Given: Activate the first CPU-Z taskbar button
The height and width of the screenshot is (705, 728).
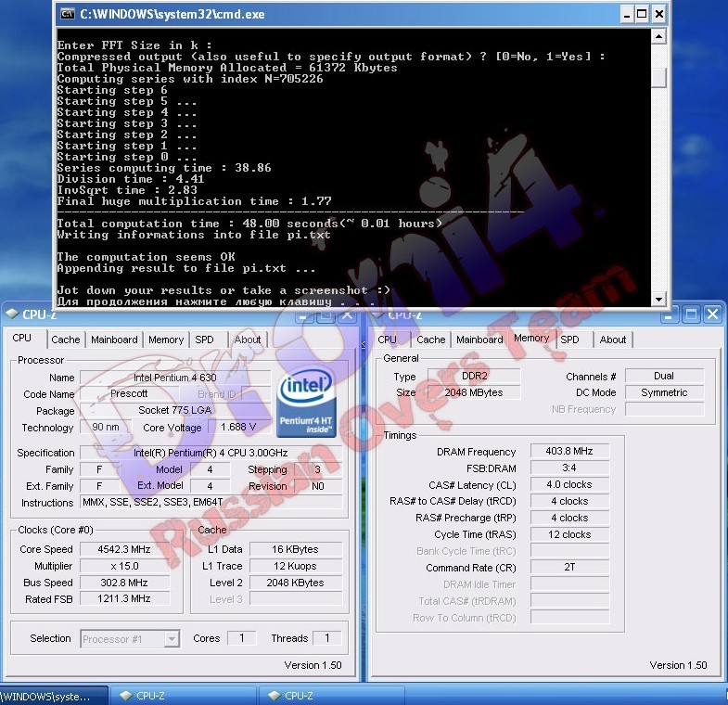Looking at the screenshot, I should [x=184, y=696].
